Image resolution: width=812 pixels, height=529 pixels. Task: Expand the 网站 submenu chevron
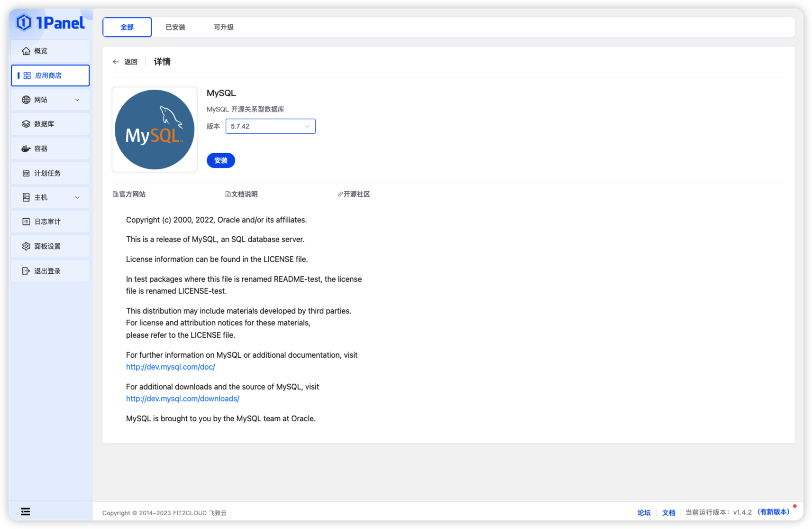click(x=77, y=100)
